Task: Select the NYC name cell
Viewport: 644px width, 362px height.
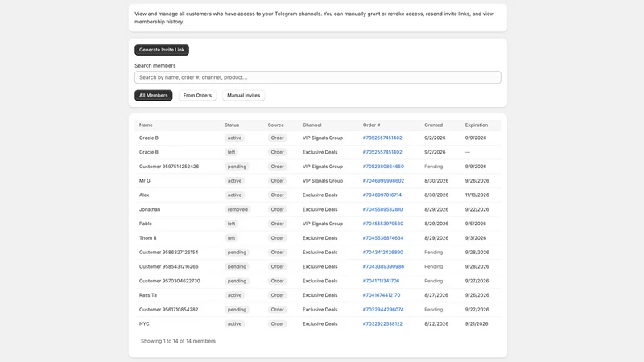Action: 144,324
